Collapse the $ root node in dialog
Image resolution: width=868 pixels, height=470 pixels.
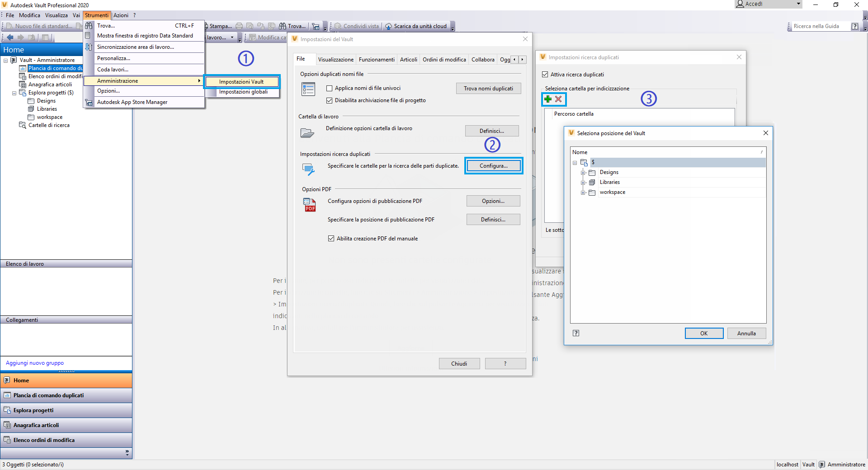tap(575, 163)
